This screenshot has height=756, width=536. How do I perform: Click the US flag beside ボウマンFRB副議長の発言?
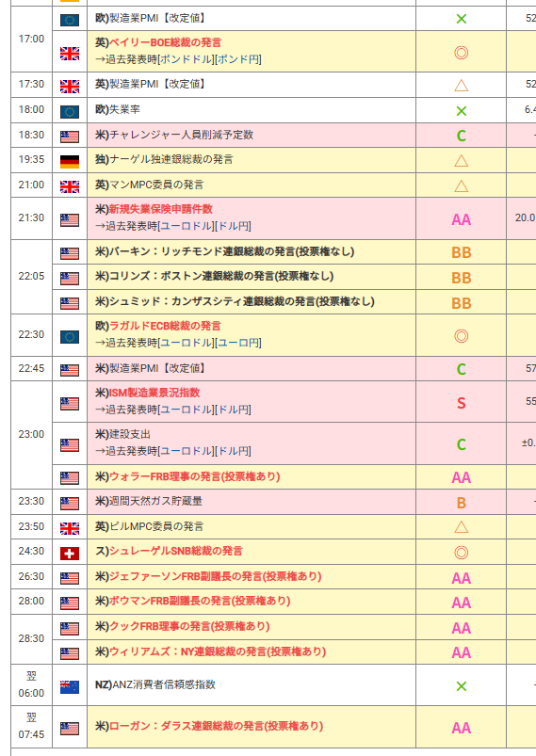tap(70, 603)
